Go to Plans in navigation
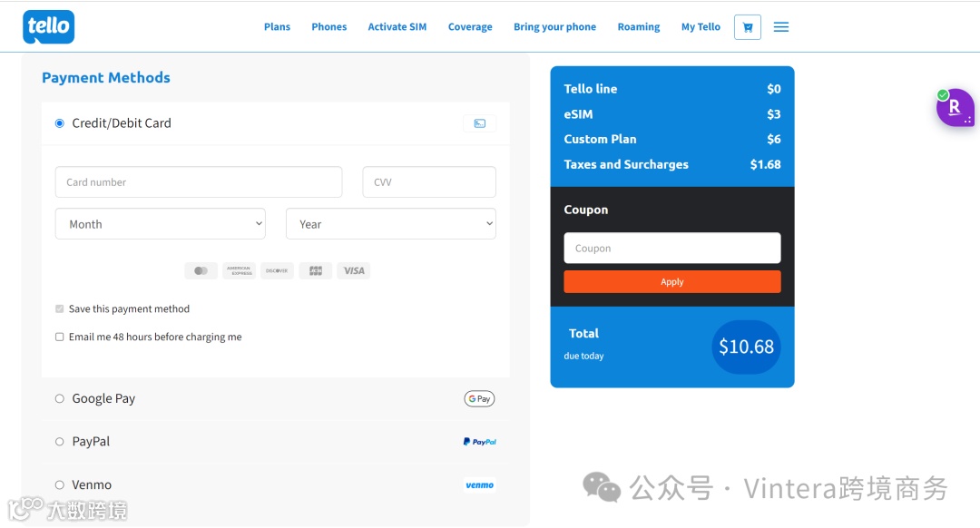 coord(277,27)
